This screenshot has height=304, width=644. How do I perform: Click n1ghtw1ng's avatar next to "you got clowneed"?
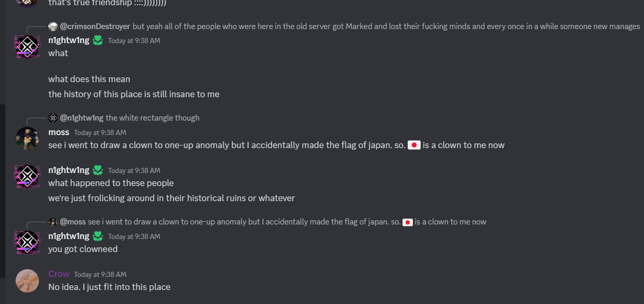(x=27, y=243)
